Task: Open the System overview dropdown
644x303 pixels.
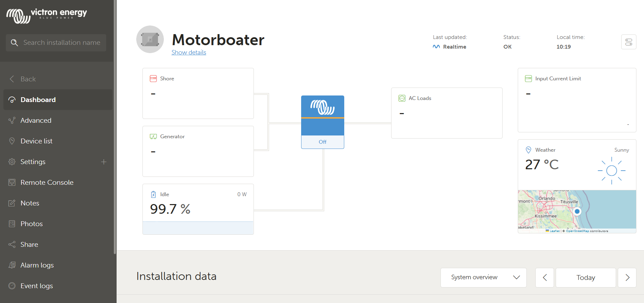Action: click(x=483, y=277)
